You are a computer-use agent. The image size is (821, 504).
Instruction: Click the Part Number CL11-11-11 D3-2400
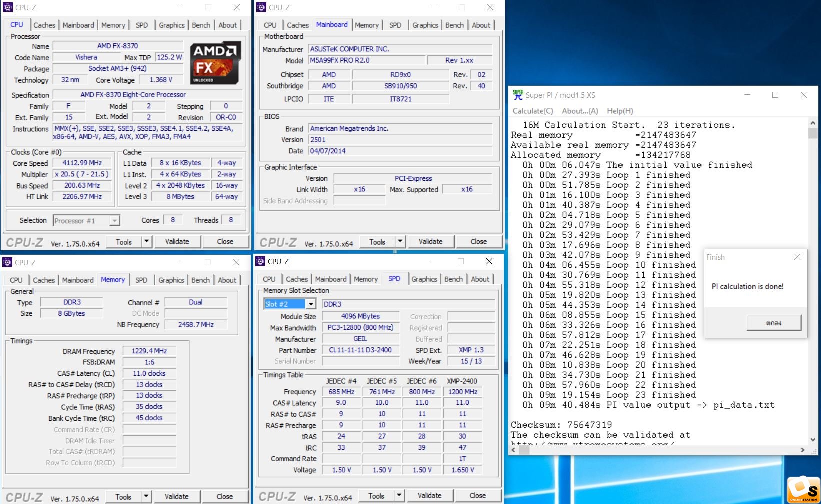coord(360,350)
